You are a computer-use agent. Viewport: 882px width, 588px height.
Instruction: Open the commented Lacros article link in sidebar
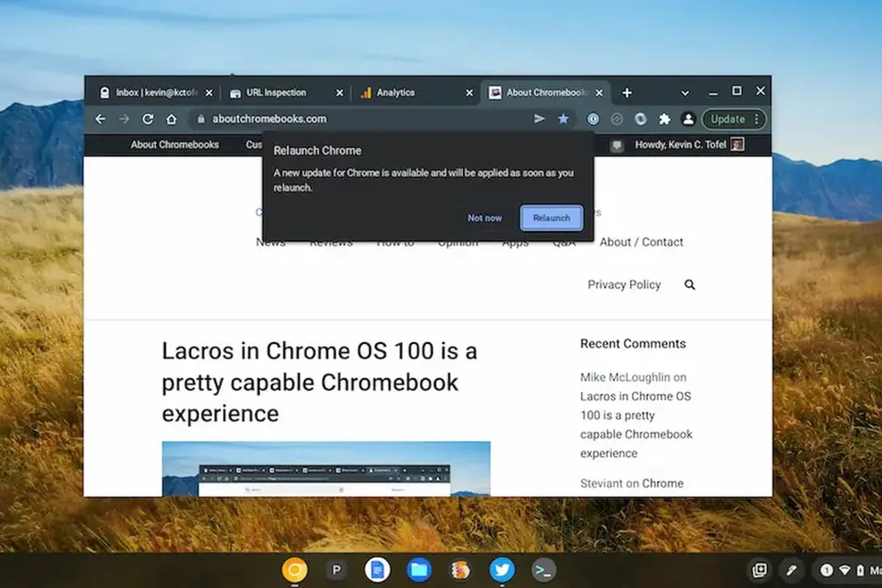click(x=637, y=425)
